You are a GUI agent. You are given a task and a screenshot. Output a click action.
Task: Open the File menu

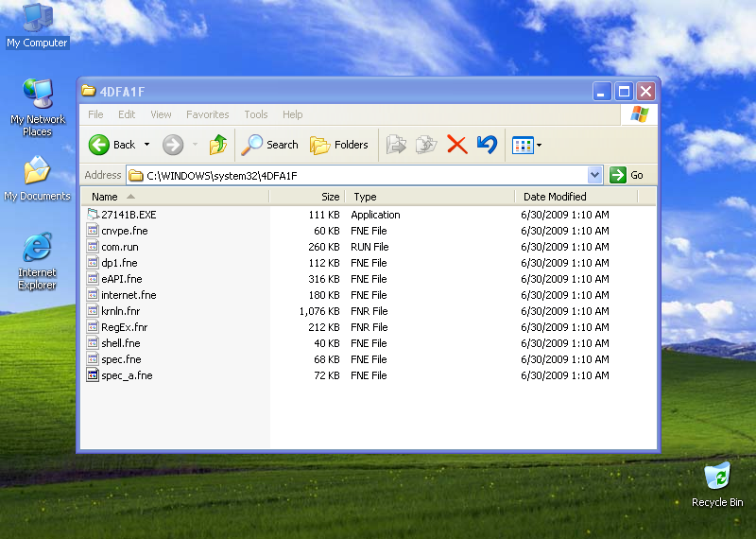click(95, 114)
